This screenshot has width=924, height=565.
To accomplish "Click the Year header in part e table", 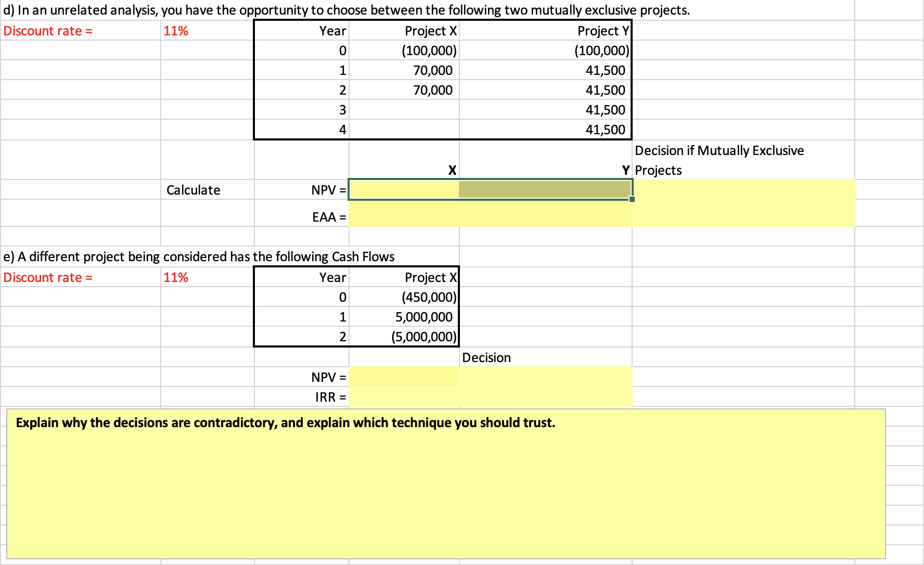I will [301, 277].
